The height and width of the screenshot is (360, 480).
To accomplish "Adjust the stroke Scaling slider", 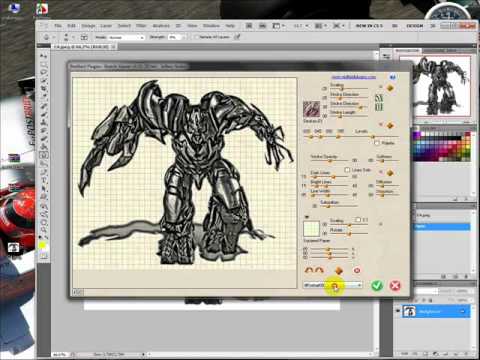I will [x=349, y=89].
